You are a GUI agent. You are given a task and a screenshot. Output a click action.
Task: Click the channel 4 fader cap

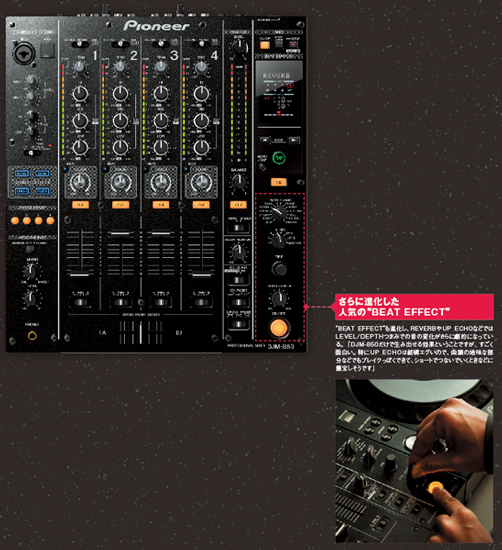201,274
